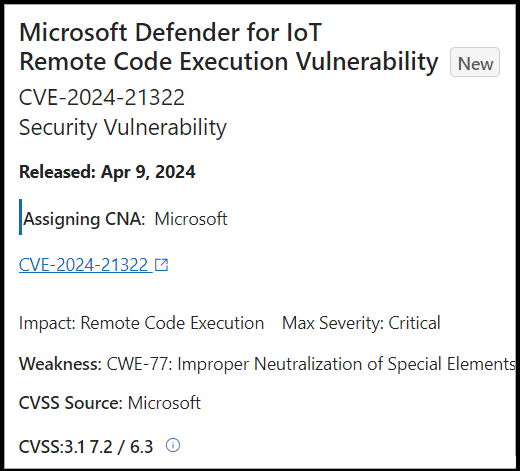The height and width of the screenshot is (471, 520).
Task: Select the 7.2 / 6.3 score value
Action: tap(121, 447)
